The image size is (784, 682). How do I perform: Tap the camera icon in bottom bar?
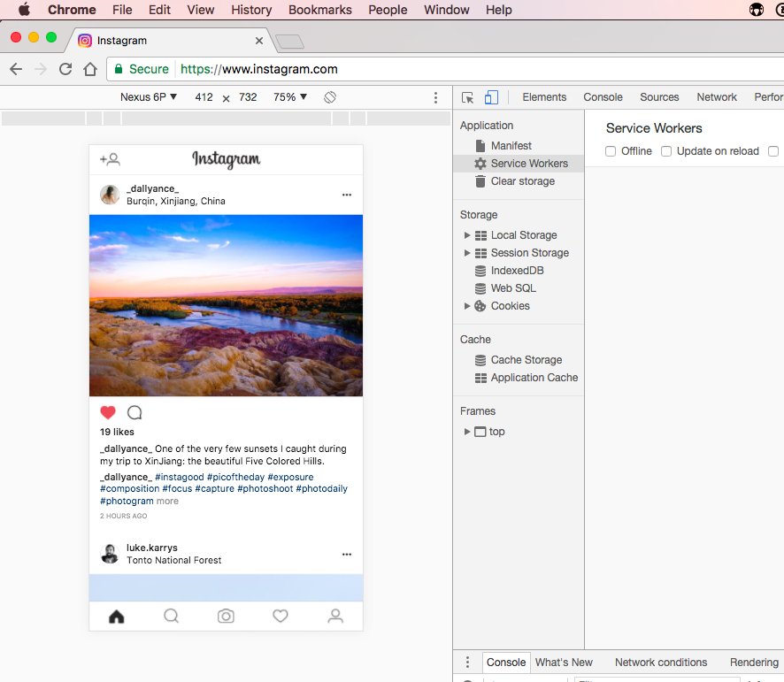226,616
